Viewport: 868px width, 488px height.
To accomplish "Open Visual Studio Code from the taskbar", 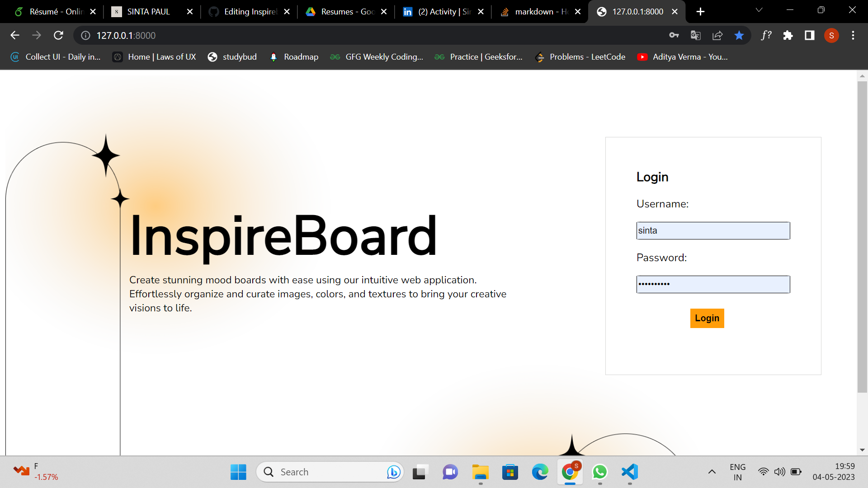I will coord(629,471).
